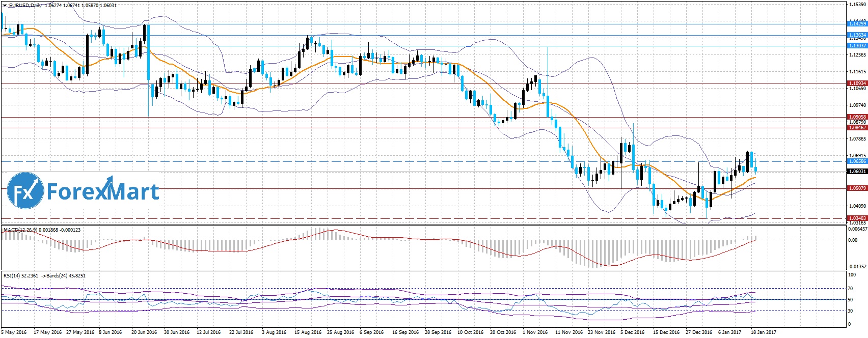Click the 1 Nov 2016 date label
The image size is (868, 338).
(535, 332)
